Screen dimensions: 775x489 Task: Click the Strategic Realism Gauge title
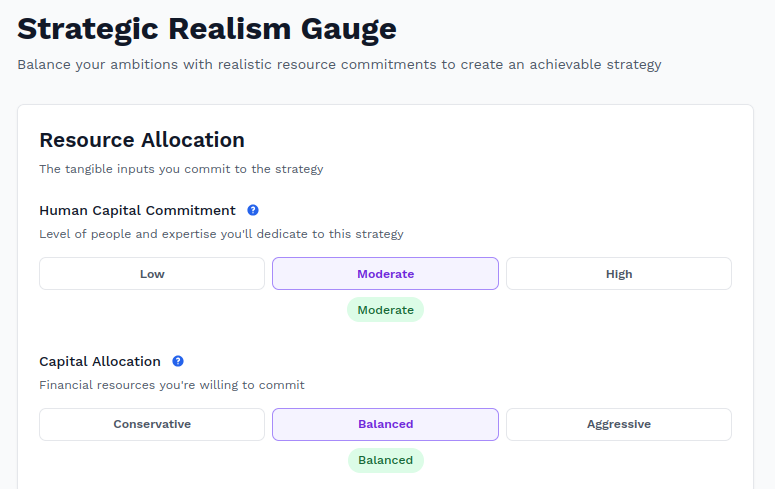207,29
